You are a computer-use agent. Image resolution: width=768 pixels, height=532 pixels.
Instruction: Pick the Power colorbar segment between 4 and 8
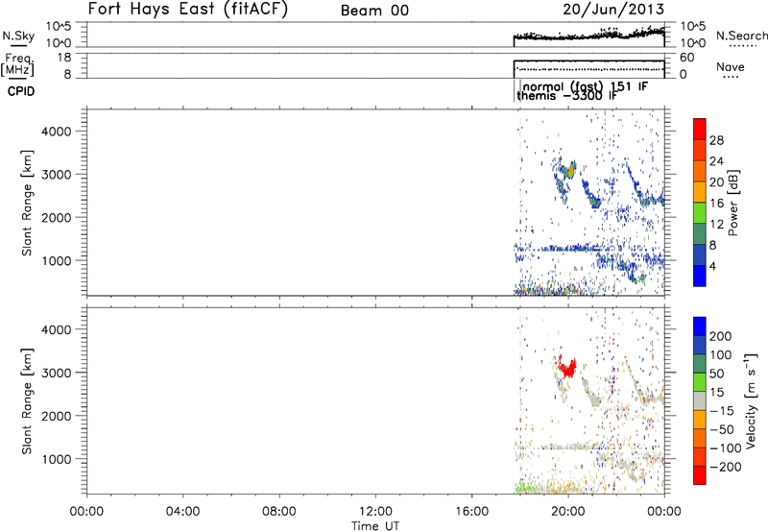pos(700,254)
